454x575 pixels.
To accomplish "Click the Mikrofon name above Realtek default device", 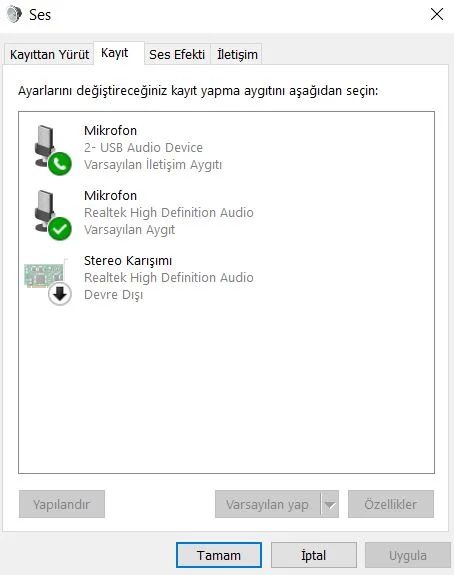I will pyautogui.click(x=110, y=195).
